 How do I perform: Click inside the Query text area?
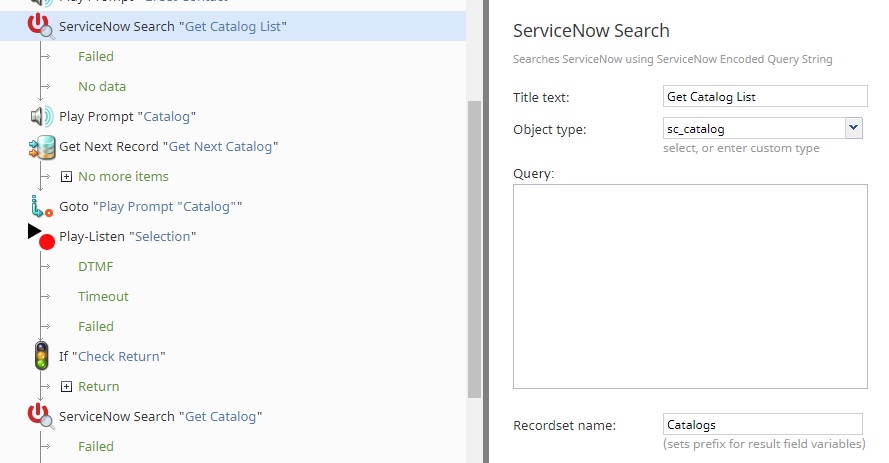[x=690, y=286]
